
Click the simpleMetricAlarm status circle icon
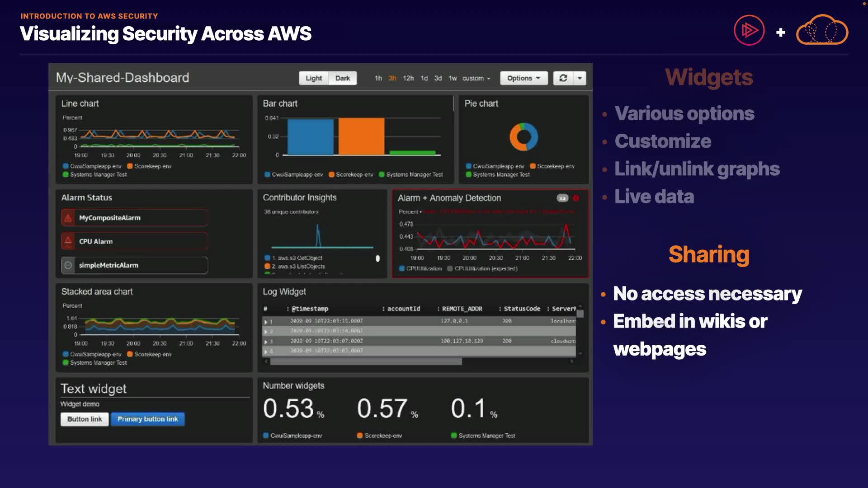(x=68, y=265)
